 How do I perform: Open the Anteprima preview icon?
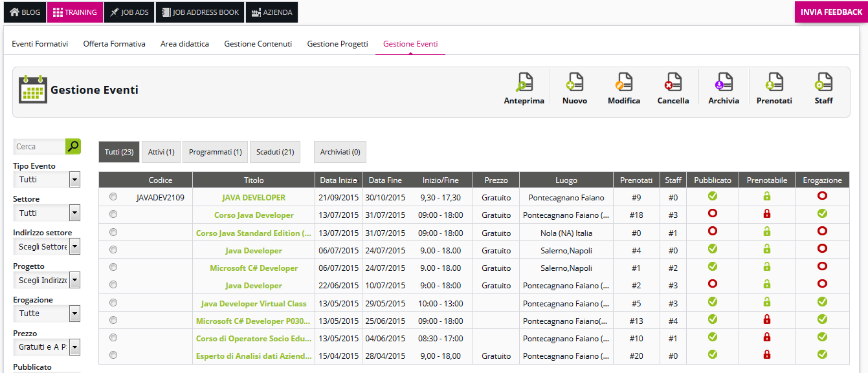click(x=524, y=83)
